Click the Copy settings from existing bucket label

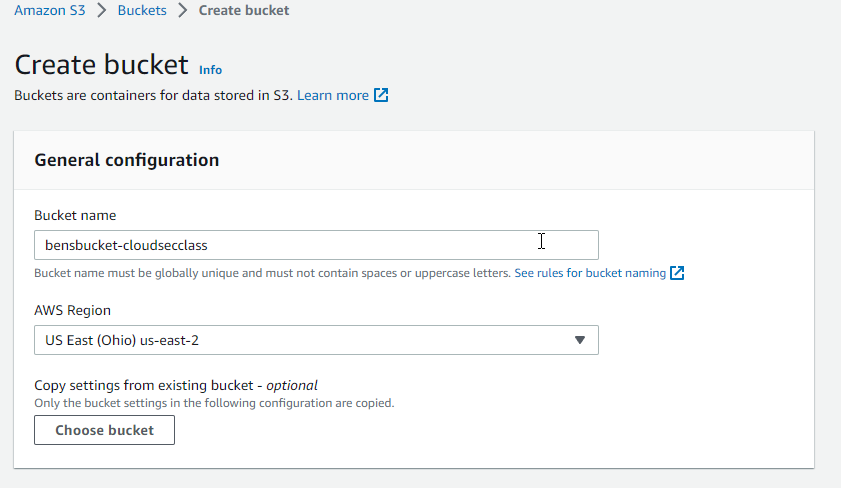point(176,386)
